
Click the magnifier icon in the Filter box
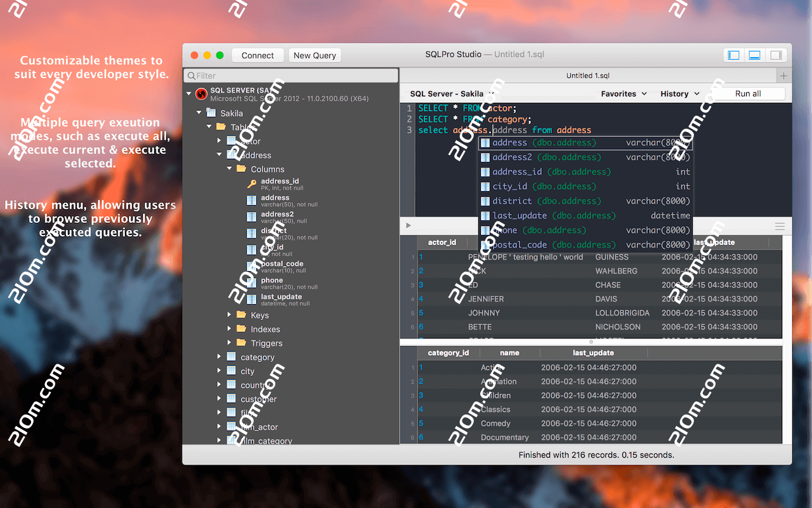pos(191,75)
